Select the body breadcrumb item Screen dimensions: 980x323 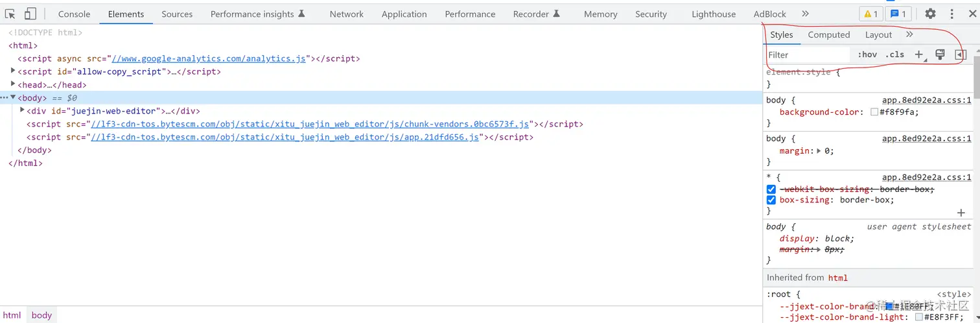point(41,315)
